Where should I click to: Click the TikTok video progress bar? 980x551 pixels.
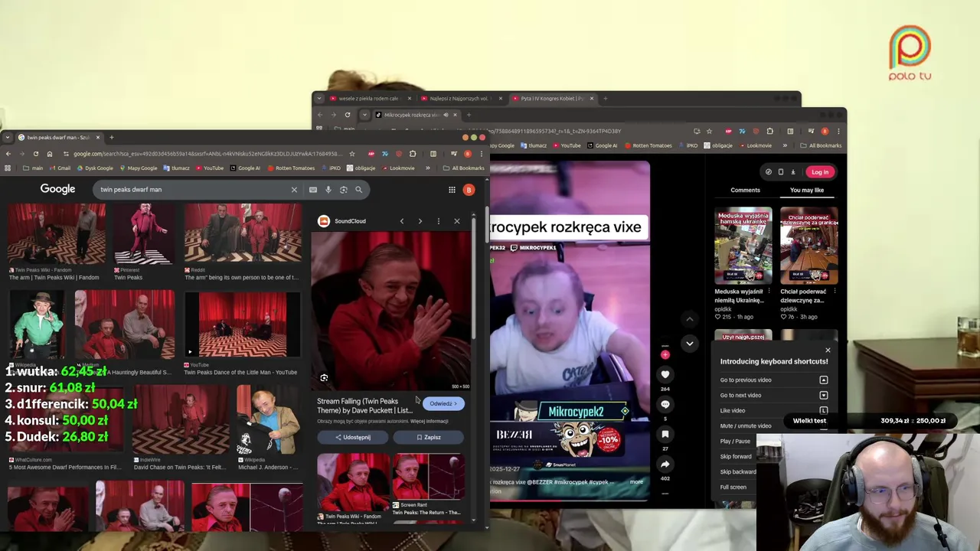570,501
